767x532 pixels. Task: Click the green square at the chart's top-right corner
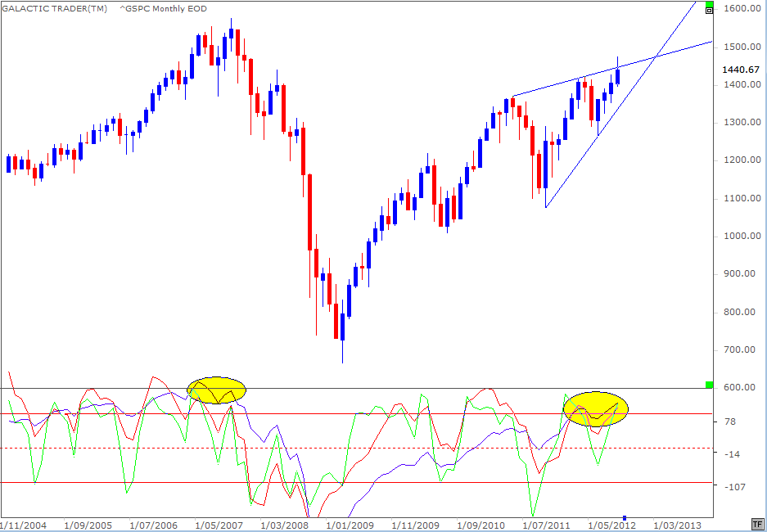click(x=709, y=5)
